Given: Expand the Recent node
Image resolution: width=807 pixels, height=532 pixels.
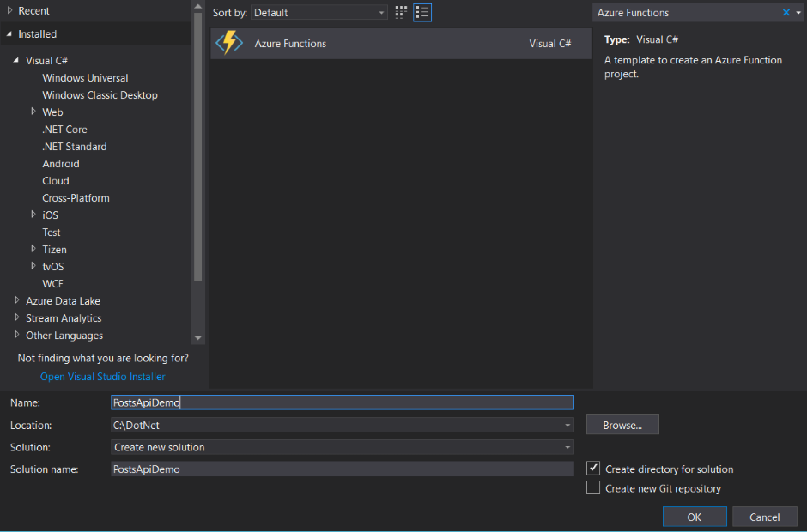Looking at the screenshot, I should click(x=9, y=10).
